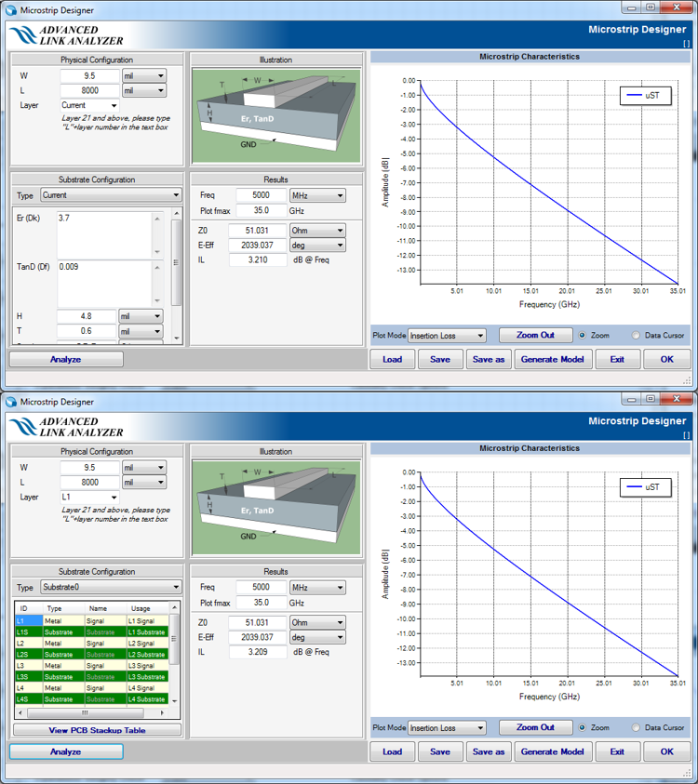
Task: Click Generate Model in bottom window
Action: coord(553,751)
